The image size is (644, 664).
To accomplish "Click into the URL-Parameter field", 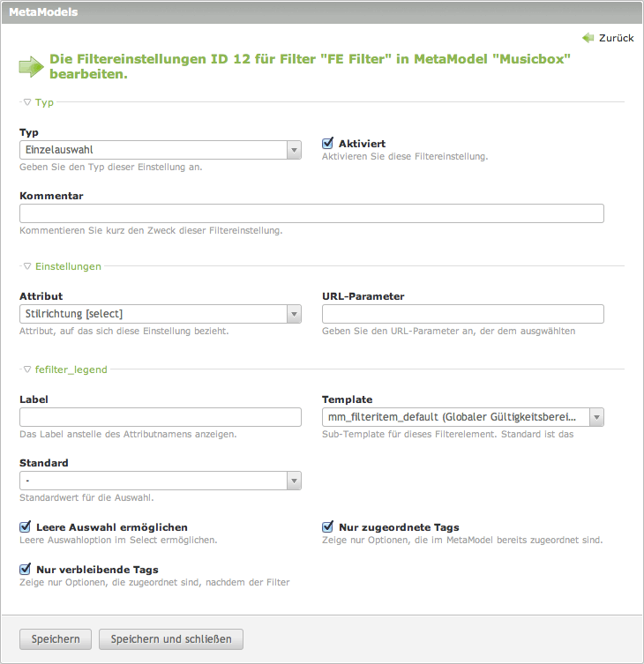I will (x=463, y=314).
